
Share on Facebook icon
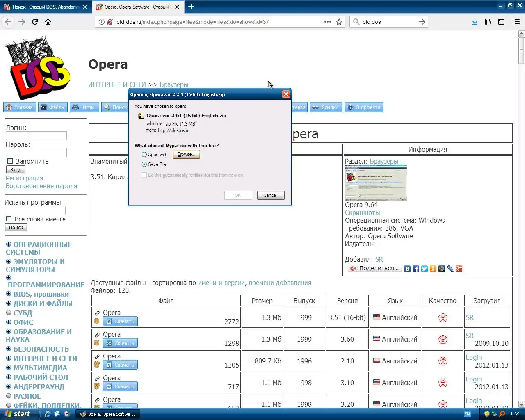(x=416, y=269)
